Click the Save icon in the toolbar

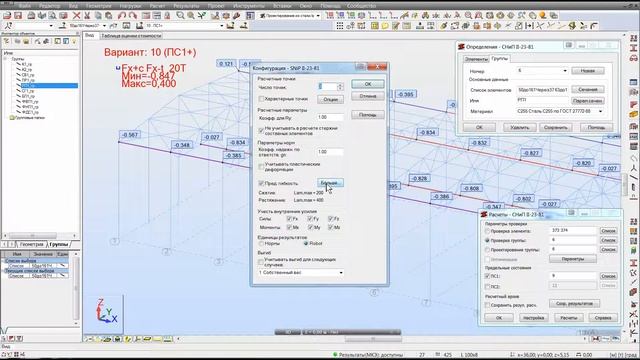point(18,16)
